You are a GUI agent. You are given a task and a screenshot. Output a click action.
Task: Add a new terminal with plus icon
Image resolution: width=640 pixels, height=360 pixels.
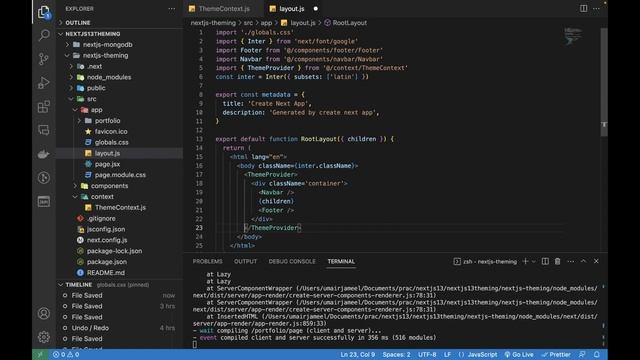coord(525,261)
